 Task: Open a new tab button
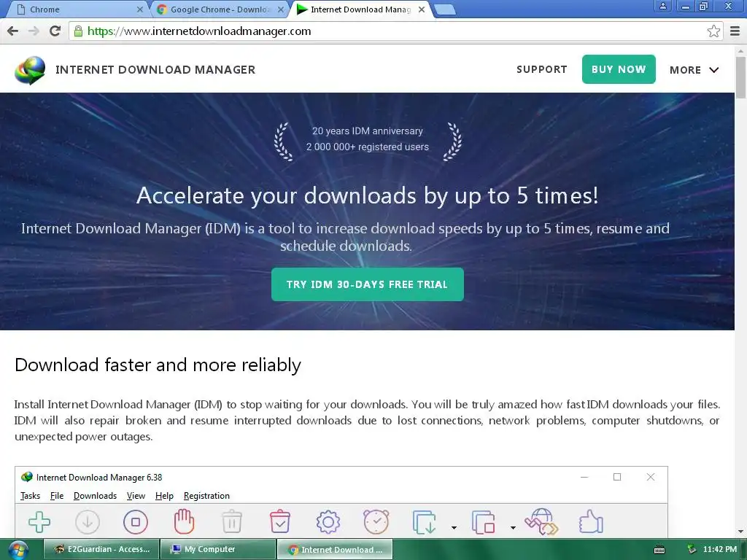pos(445,9)
